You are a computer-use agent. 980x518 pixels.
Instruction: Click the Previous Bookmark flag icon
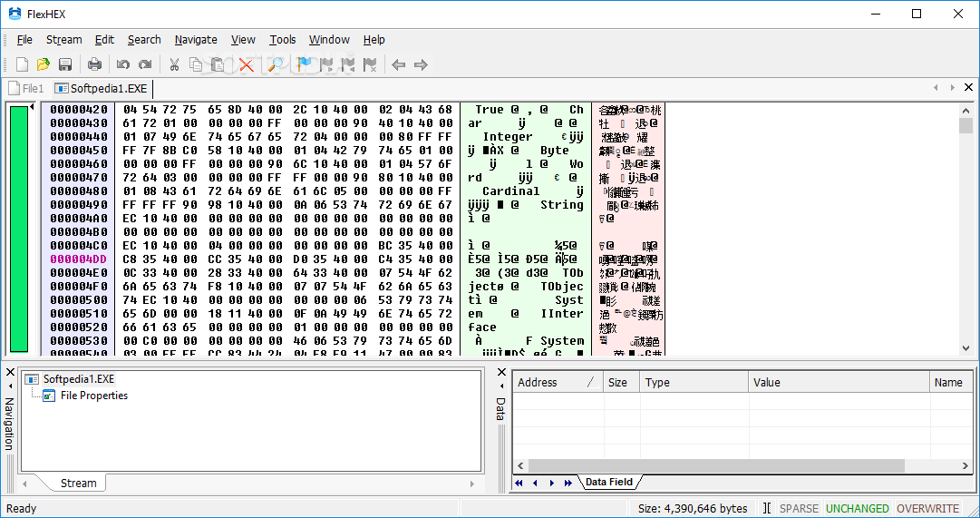click(x=348, y=64)
